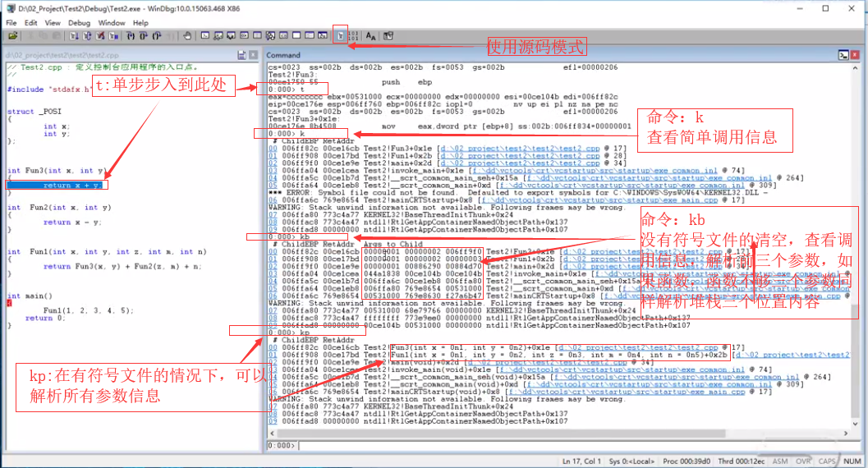
Task: Click frame 00 link in kp output
Action: [x=273, y=347]
